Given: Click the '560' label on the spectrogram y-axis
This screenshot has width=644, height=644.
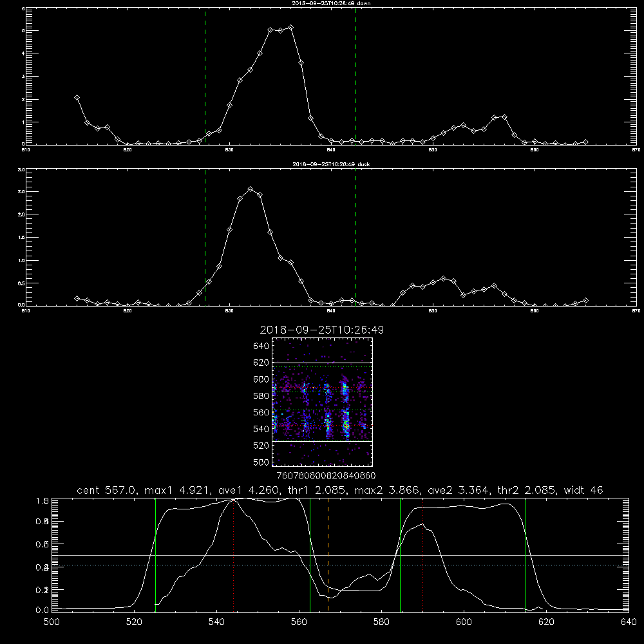Looking at the screenshot, I should tap(261, 412).
